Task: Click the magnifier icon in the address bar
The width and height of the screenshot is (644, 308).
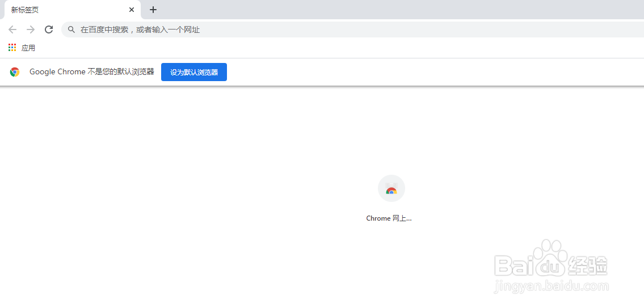Action: [71, 29]
